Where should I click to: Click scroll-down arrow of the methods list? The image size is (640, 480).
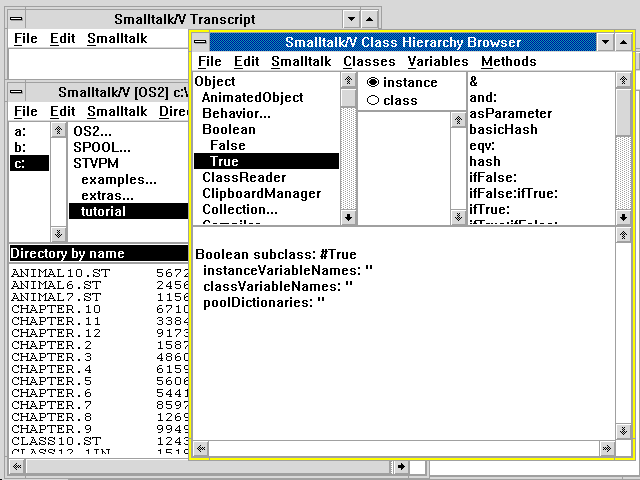(623, 217)
